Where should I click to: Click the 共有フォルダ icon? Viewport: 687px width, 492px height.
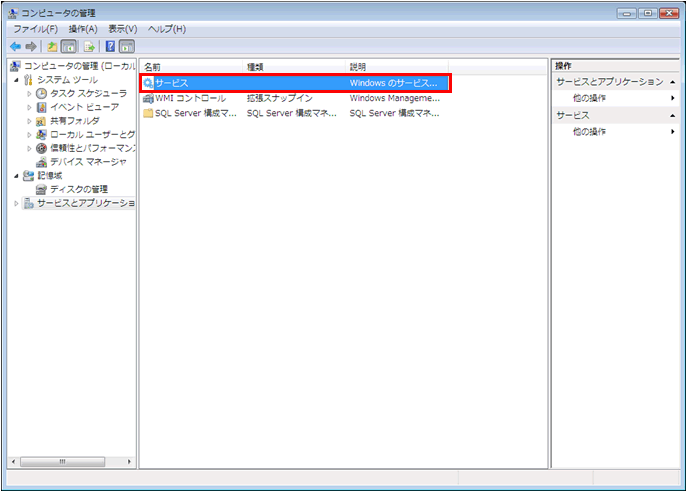[41, 121]
